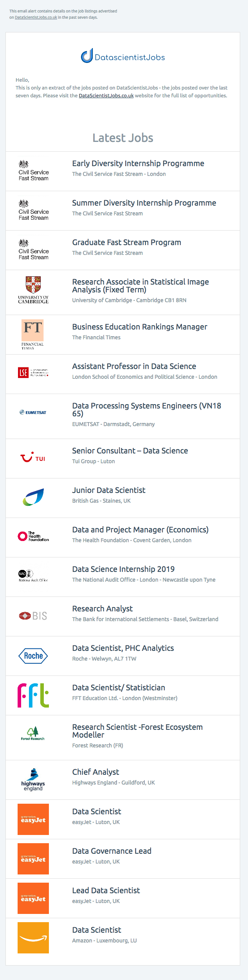The width and height of the screenshot is (248, 980).
Task: View Data Science Internship 2019 posting
Action: (x=123, y=569)
